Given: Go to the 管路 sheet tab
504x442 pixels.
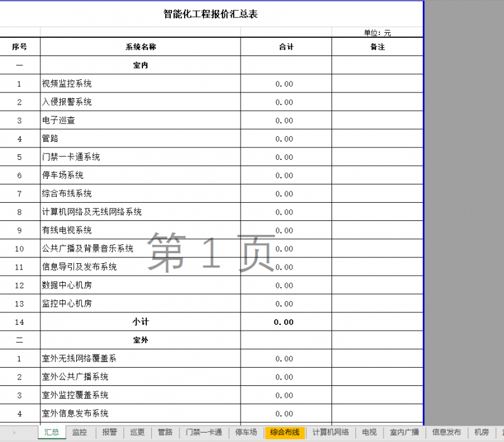Looking at the screenshot, I should coord(165,433).
